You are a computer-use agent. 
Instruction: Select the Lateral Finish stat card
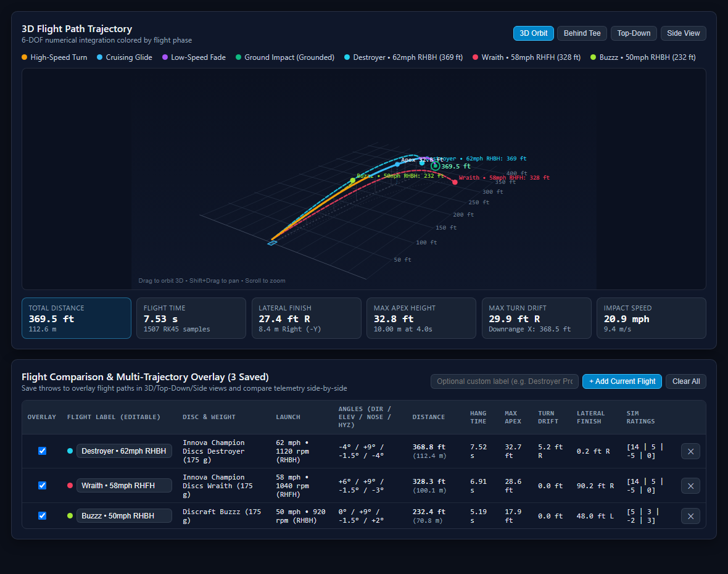click(x=306, y=318)
